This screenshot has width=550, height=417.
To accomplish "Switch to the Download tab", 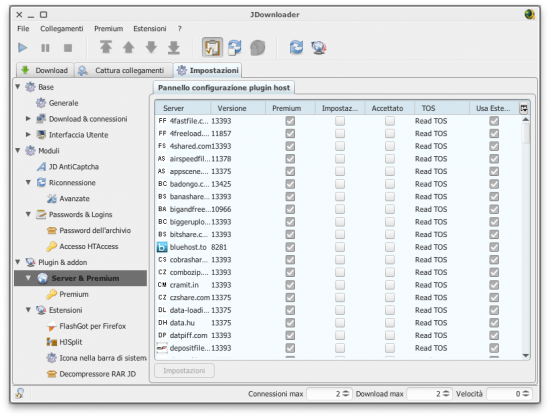I will click(x=45, y=70).
